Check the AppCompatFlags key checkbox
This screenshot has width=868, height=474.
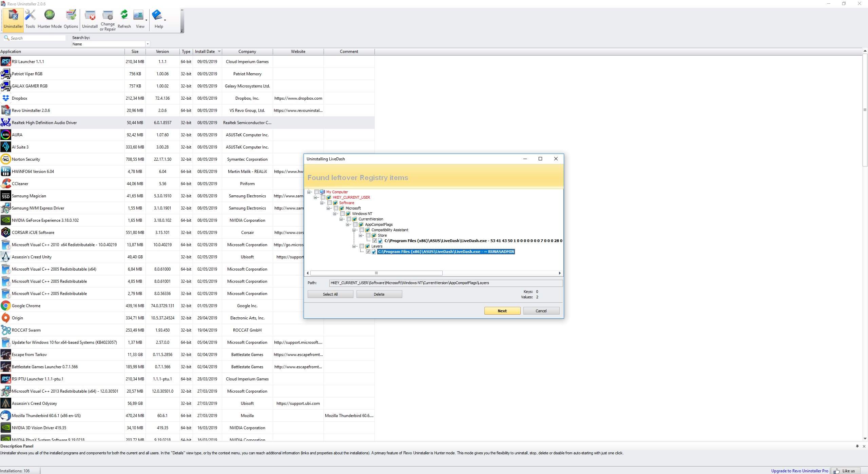pos(355,224)
